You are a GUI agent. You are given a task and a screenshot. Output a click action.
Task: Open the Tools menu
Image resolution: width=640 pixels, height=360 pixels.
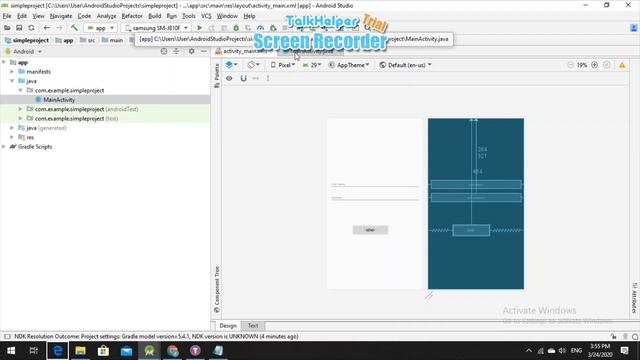pyautogui.click(x=189, y=16)
